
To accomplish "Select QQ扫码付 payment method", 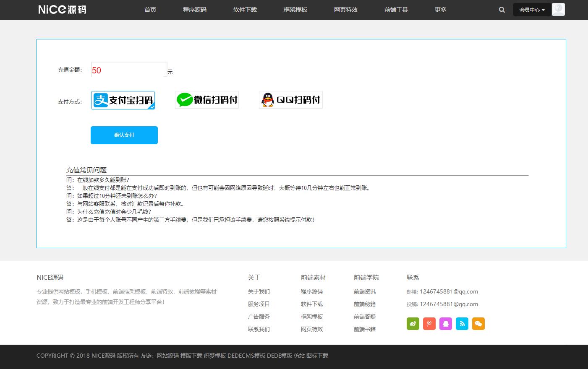I will coord(291,100).
